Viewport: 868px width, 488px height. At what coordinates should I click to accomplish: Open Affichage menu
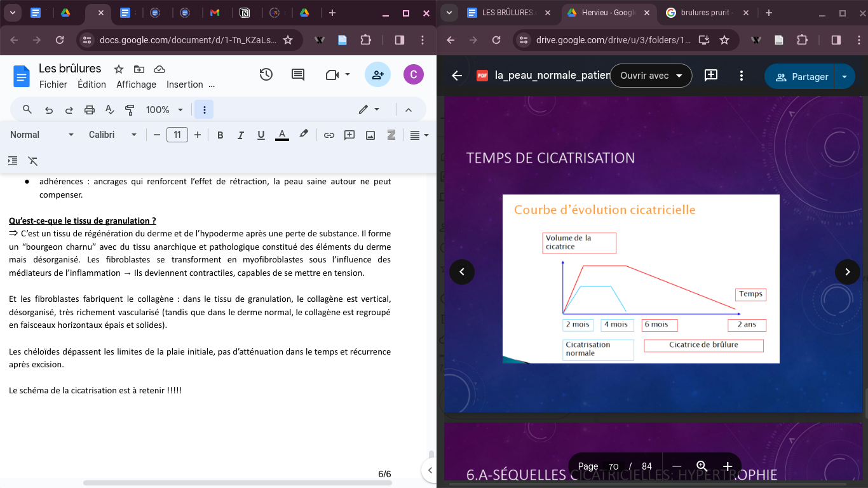click(136, 85)
